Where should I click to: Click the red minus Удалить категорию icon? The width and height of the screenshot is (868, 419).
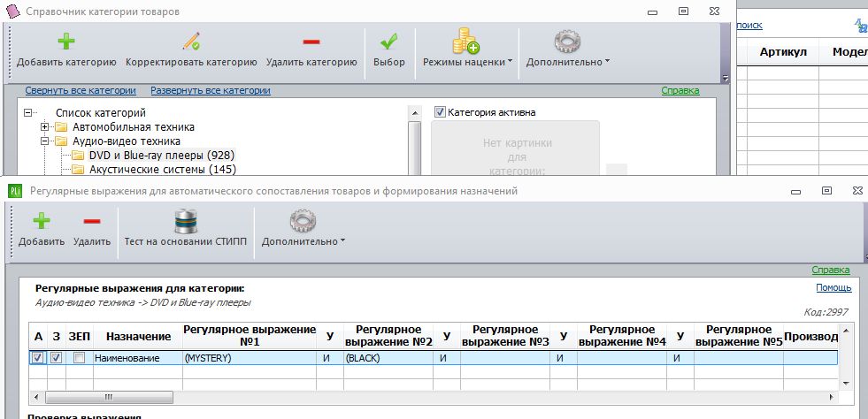tap(311, 42)
